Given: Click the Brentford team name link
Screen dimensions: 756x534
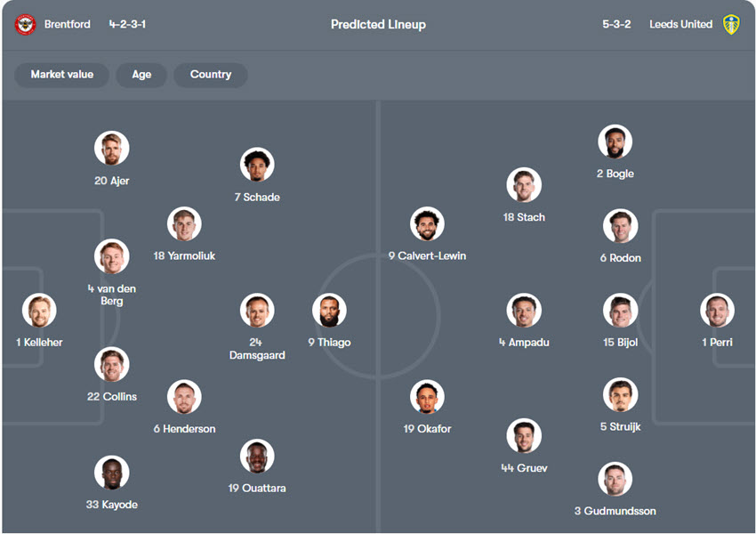Looking at the screenshot, I should (68, 25).
